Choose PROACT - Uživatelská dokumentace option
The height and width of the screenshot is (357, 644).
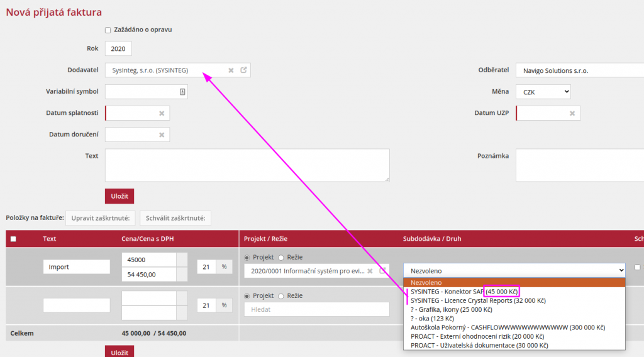coord(479,345)
